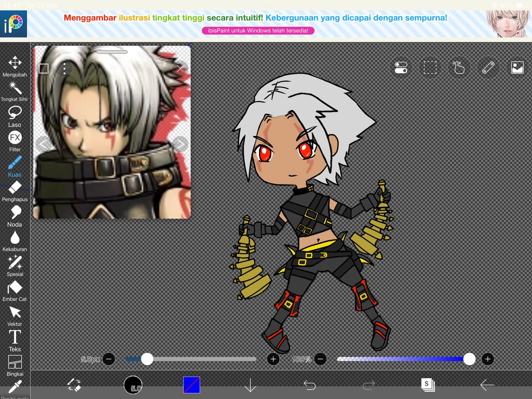Toggle the view options switch icon
532x399 pixels.
[x=401, y=68]
